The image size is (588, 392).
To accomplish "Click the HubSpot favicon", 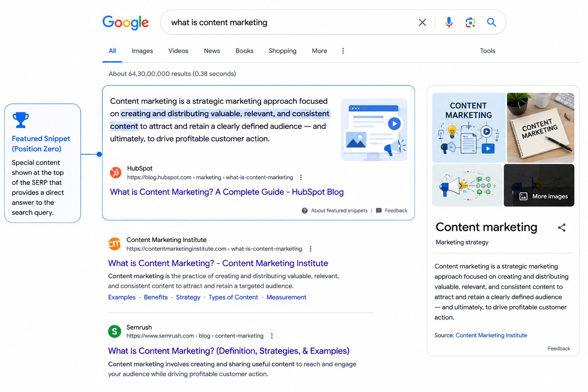I will pyautogui.click(x=116, y=173).
